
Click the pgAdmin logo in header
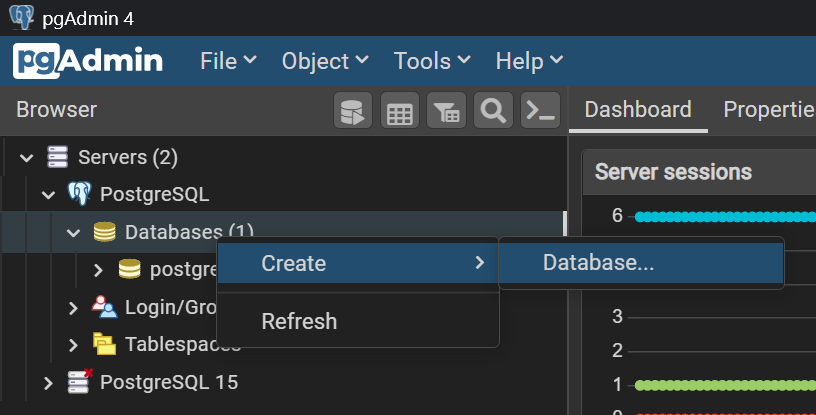click(89, 61)
